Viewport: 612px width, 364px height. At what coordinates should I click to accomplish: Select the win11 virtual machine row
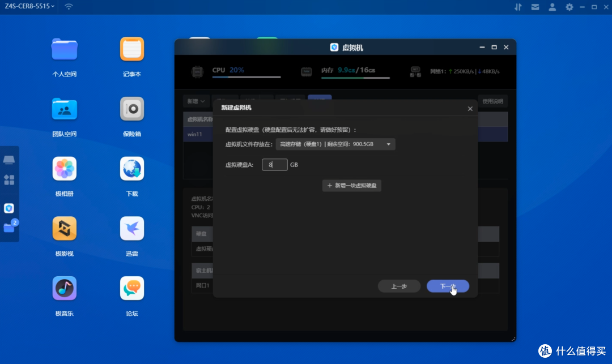[x=346, y=134]
